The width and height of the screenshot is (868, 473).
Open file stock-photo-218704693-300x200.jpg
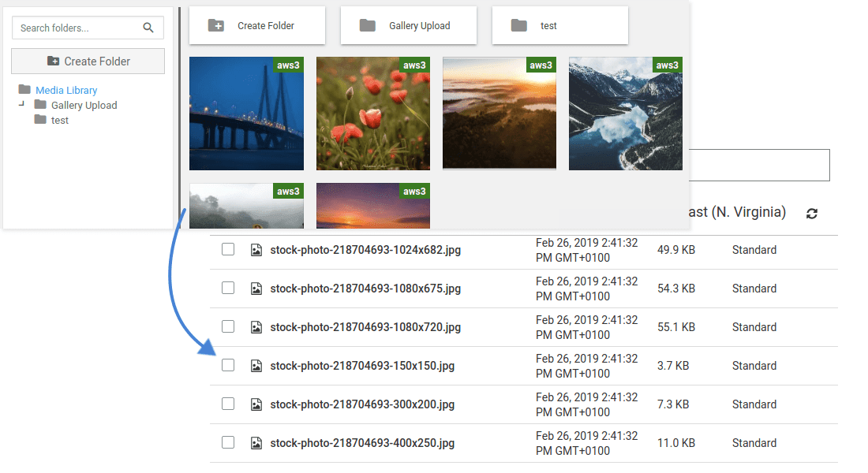coord(362,404)
